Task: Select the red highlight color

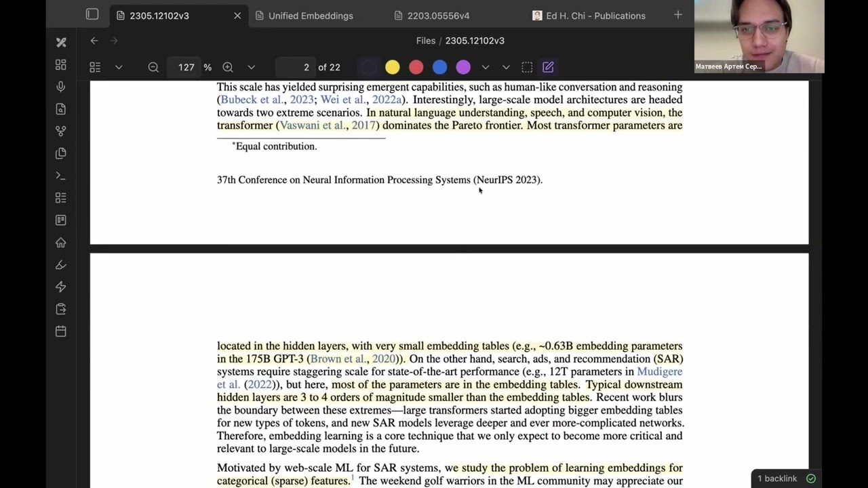Action: 416,67
